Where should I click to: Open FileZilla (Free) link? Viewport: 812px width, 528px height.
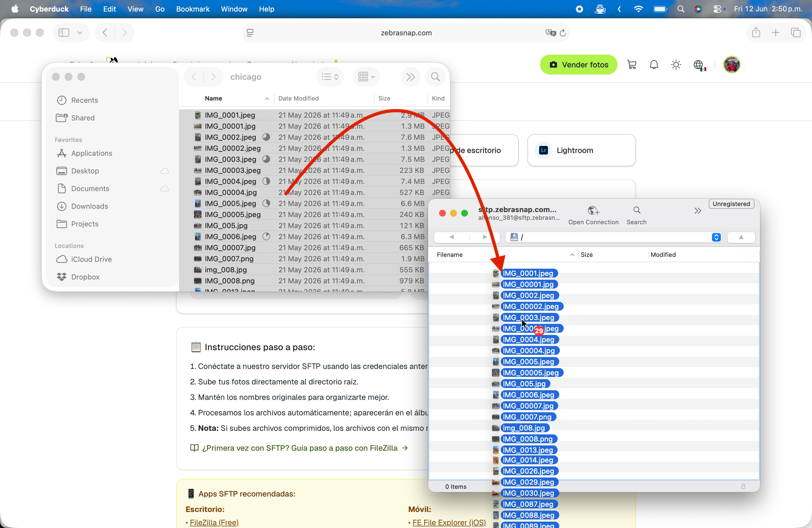coord(214,522)
